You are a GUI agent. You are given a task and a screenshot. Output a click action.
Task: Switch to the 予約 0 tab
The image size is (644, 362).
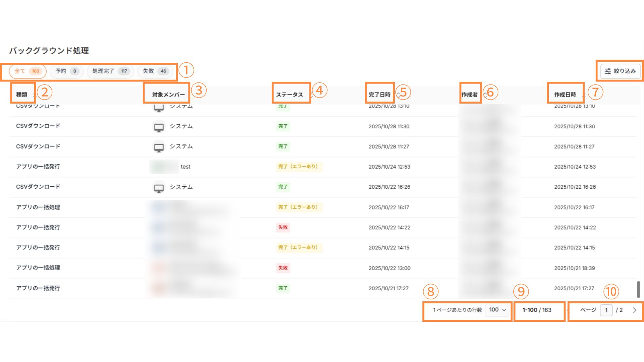pos(66,71)
